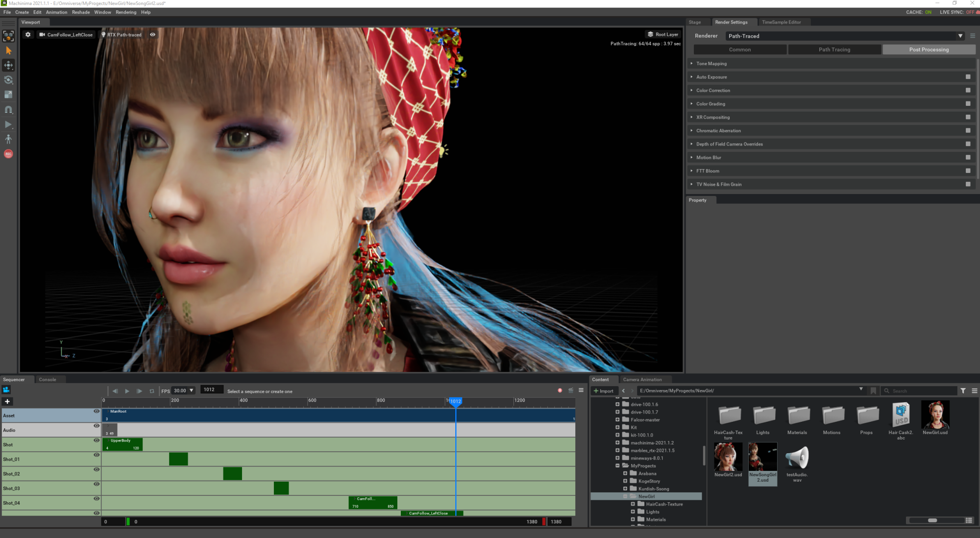Image resolution: width=980 pixels, height=538 pixels.
Task: Hide the Shot_02 track with its eye icon
Action: [97, 469]
